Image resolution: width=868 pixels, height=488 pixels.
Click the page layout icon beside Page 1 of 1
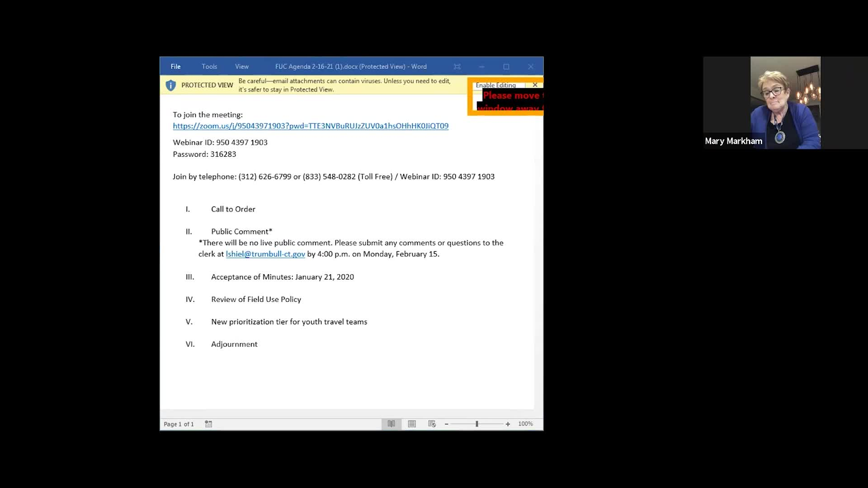click(208, 424)
